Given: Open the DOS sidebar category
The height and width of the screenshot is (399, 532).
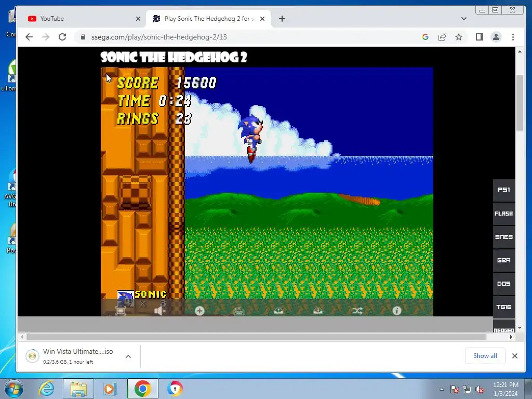Looking at the screenshot, I should (x=504, y=284).
